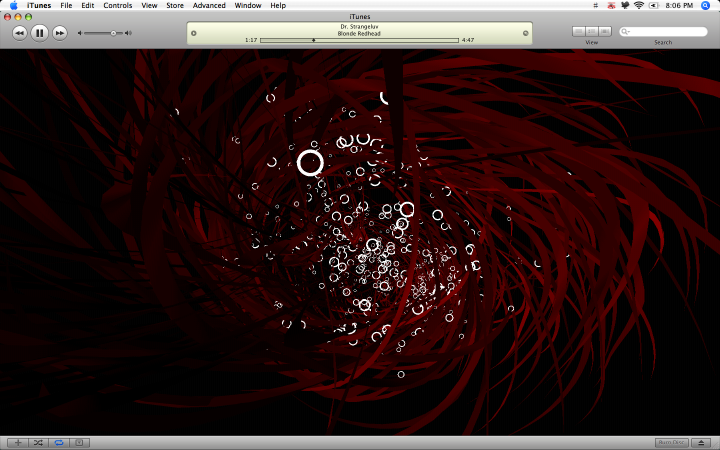Click the artist name Blonde Redhead
The height and width of the screenshot is (450, 720).
[x=360, y=34]
